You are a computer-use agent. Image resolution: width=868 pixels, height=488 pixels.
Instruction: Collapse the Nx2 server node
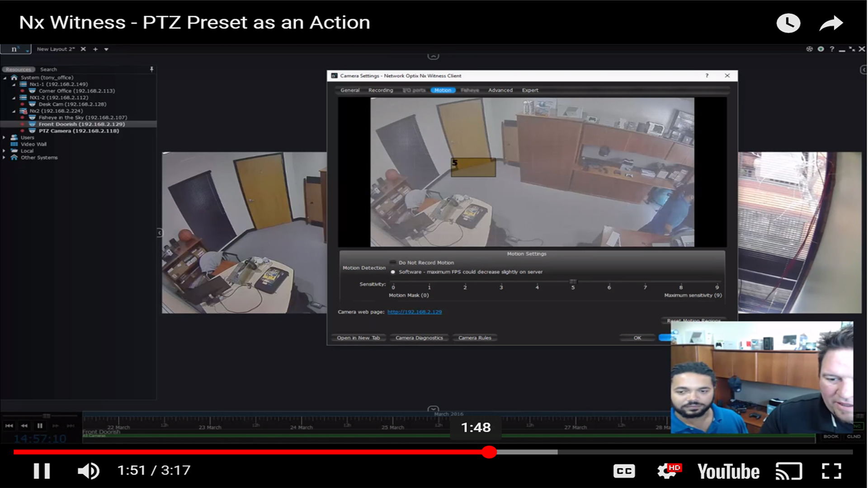(x=14, y=111)
